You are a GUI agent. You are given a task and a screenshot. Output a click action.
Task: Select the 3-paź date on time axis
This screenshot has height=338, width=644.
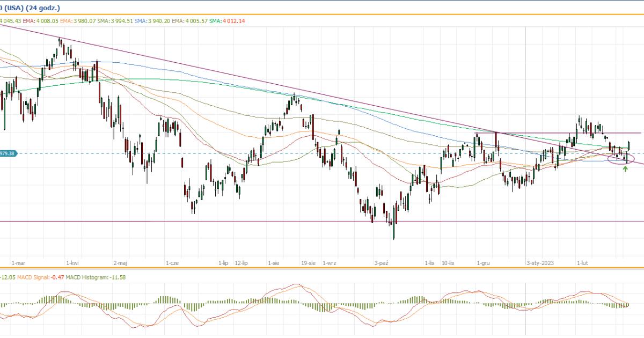[382, 263]
